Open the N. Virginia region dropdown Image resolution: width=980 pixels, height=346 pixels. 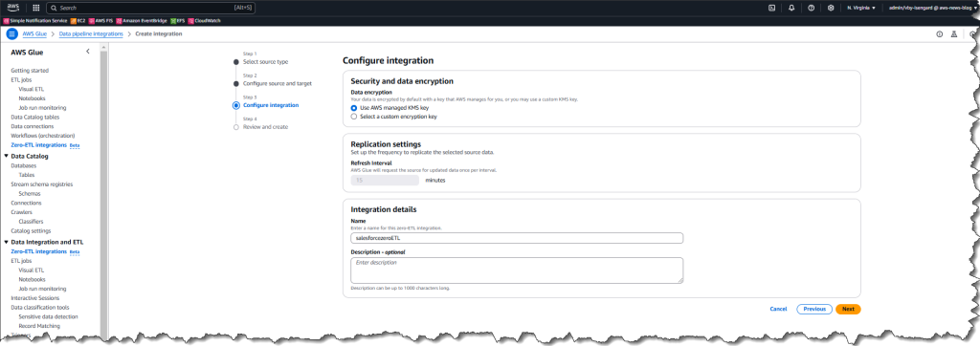pyautogui.click(x=861, y=8)
